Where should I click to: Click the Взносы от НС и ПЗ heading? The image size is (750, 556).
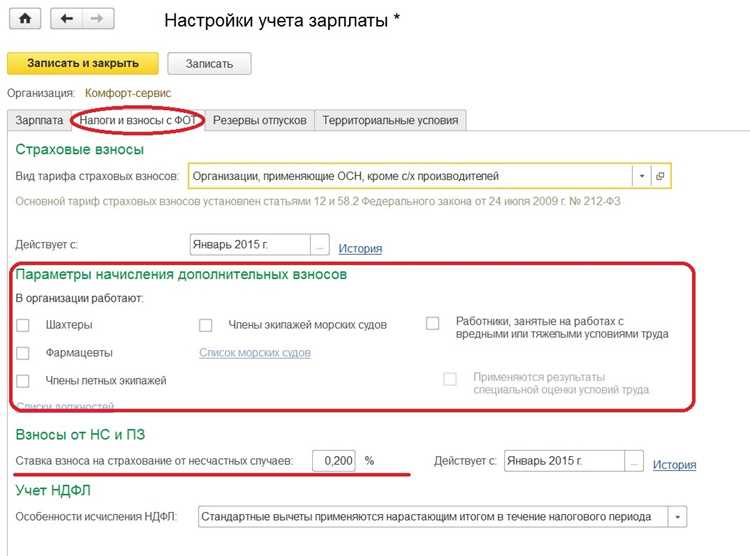(x=80, y=434)
